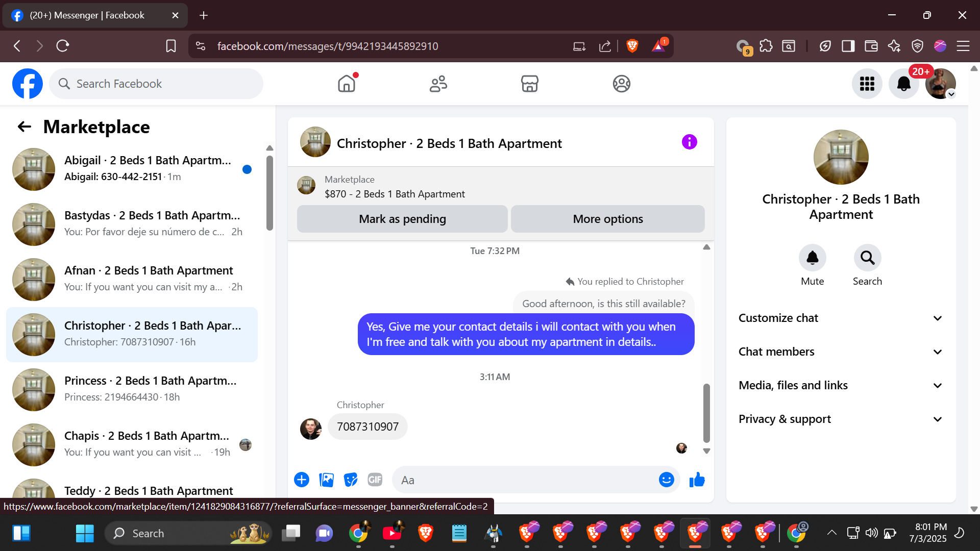Open the Facebook apps grid menu

pos(867,84)
